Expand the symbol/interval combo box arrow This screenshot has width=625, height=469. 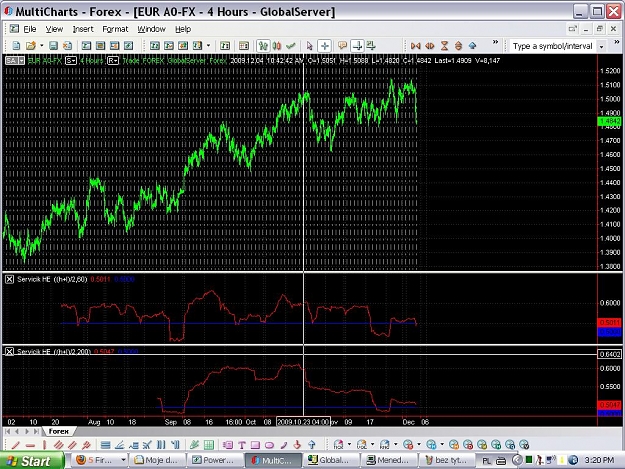pyautogui.click(x=601, y=47)
